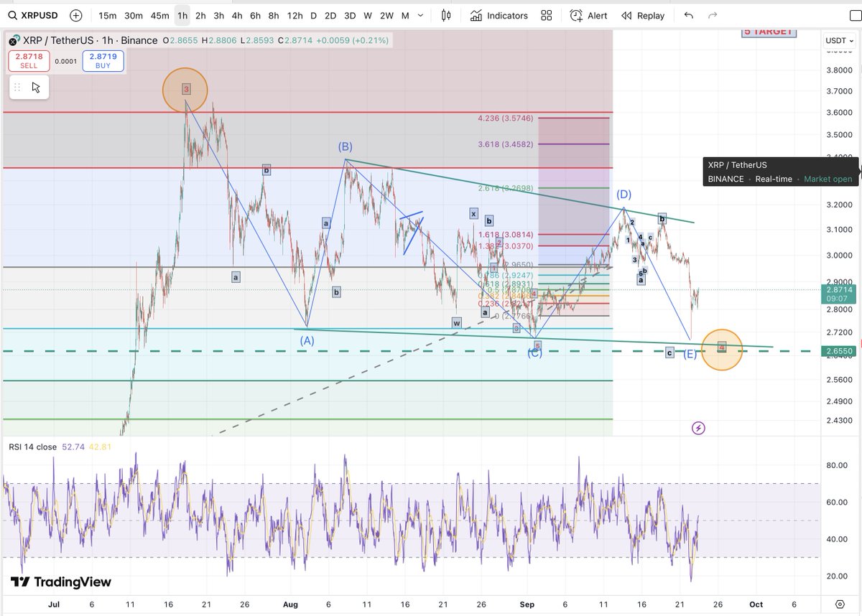Select the daily D interval
This screenshot has width=862, height=616.
312,15
